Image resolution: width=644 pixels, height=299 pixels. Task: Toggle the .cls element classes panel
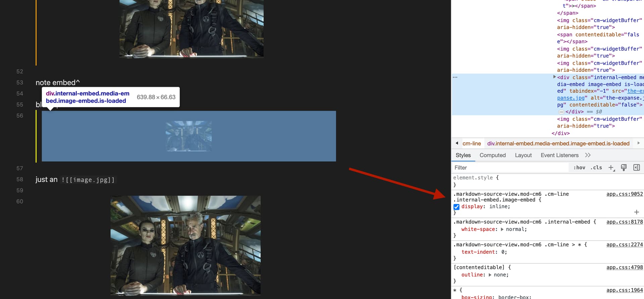point(596,167)
